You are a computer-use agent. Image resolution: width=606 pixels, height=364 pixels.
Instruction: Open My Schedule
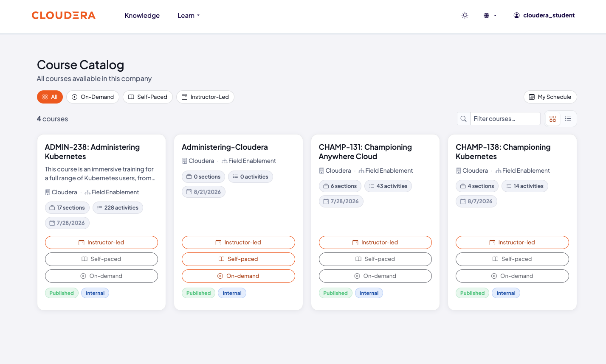point(550,97)
